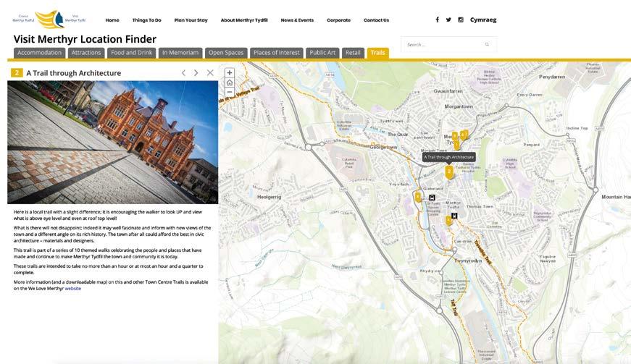
Task: Open the Instagram page
Action: coord(460,20)
